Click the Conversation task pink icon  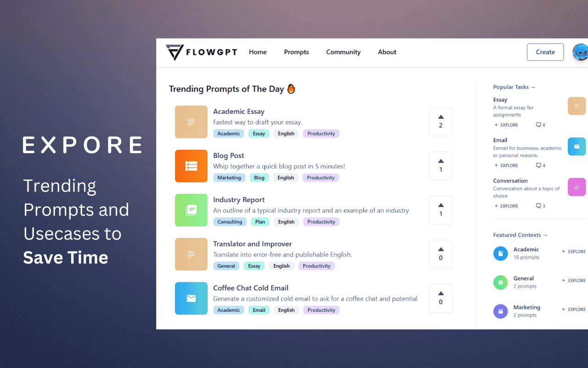(x=577, y=187)
